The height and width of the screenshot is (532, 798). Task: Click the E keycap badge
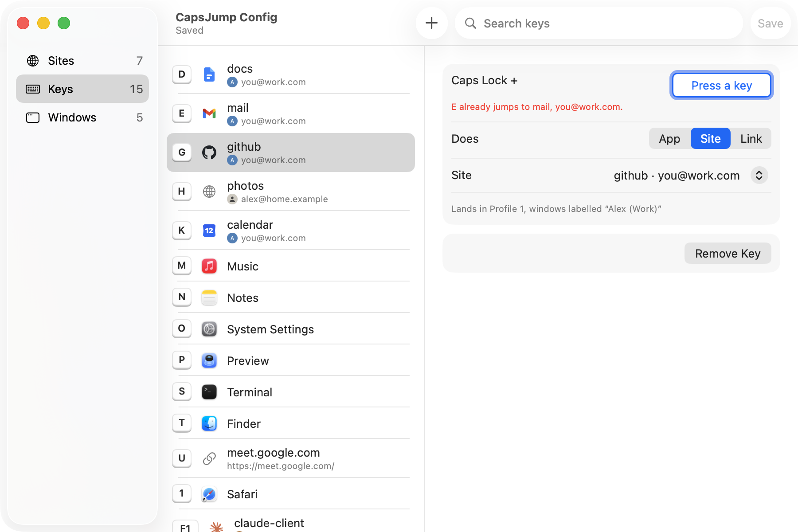pyautogui.click(x=182, y=113)
